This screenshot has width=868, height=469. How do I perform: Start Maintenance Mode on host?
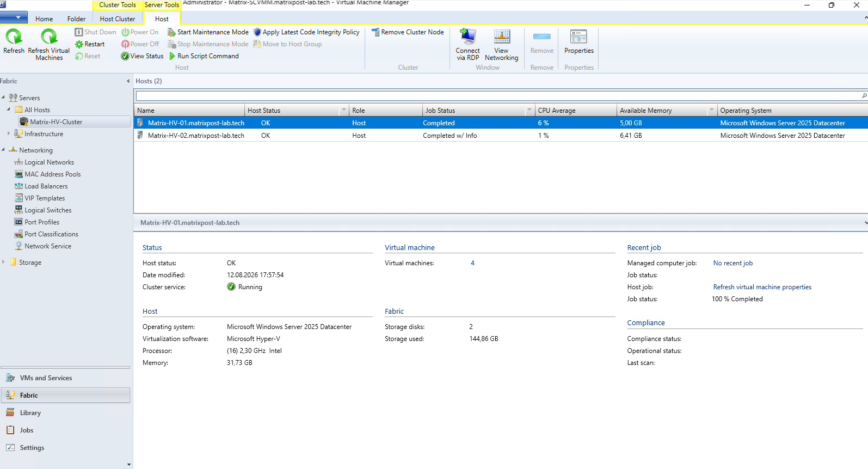click(x=208, y=32)
